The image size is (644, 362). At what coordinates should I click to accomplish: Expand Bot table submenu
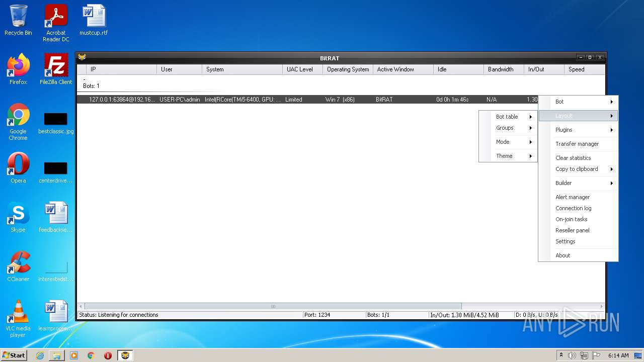(x=508, y=117)
